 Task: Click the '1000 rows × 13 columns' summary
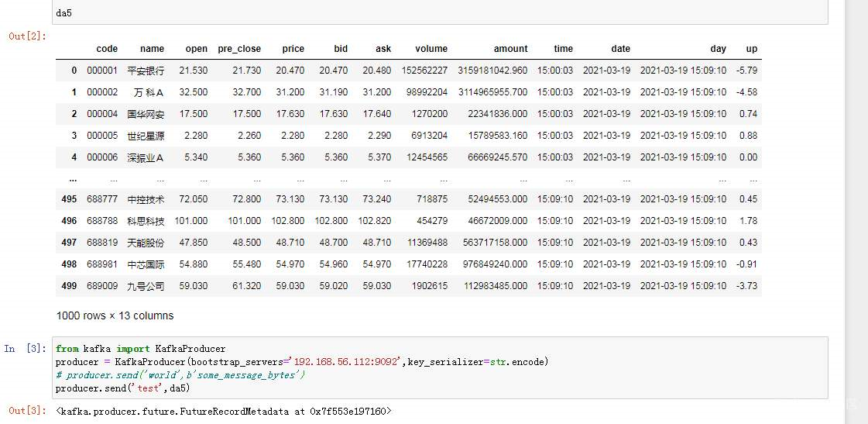tap(115, 315)
